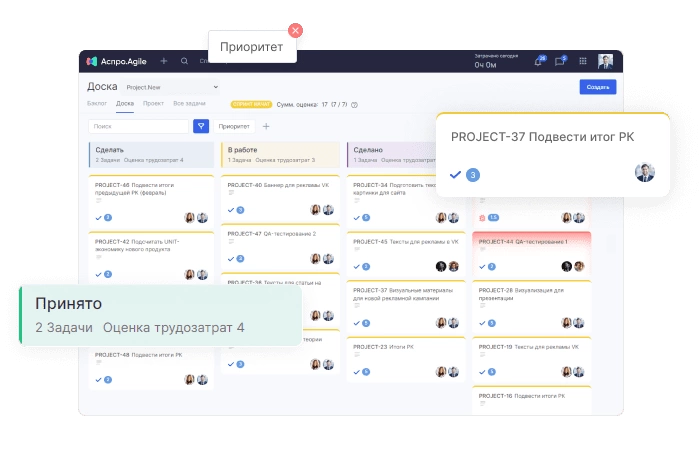Open card PROJECT-40 Баннер для рекламы VK
This screenshot has height=456, width=700.
click(x=280, y=197)
